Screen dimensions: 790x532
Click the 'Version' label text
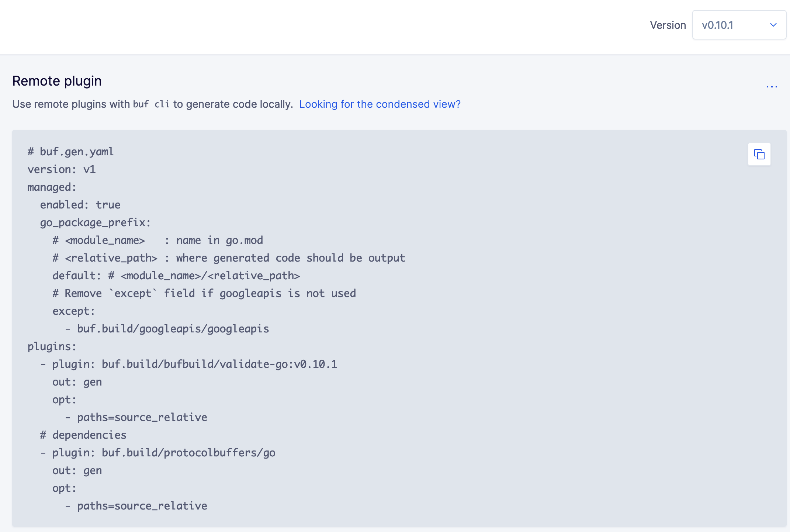[668, 25]
